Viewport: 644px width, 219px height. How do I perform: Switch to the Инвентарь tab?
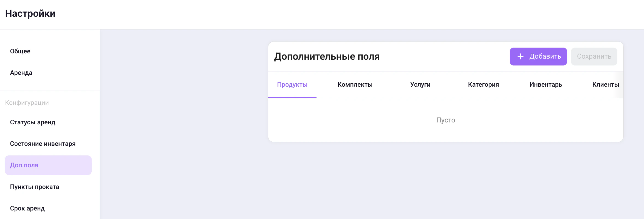pos(546,84)
